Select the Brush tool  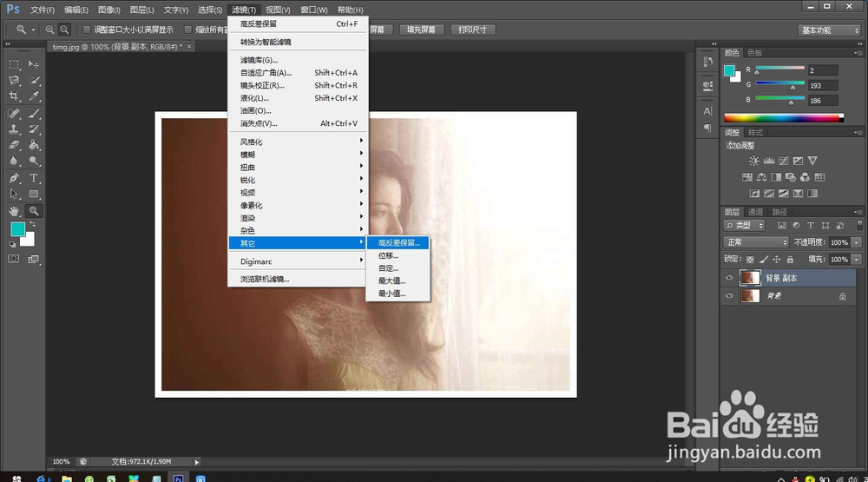pyautogui.click(x=34, y=114)
